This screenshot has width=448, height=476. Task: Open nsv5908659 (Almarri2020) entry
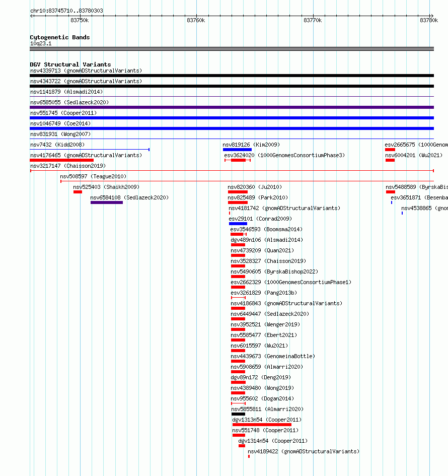tap(267, 367)
